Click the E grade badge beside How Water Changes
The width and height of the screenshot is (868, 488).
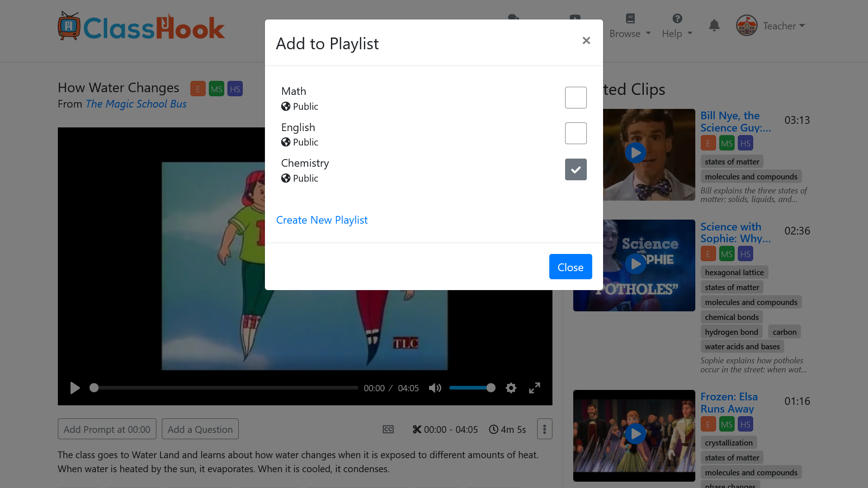[198, 89]
